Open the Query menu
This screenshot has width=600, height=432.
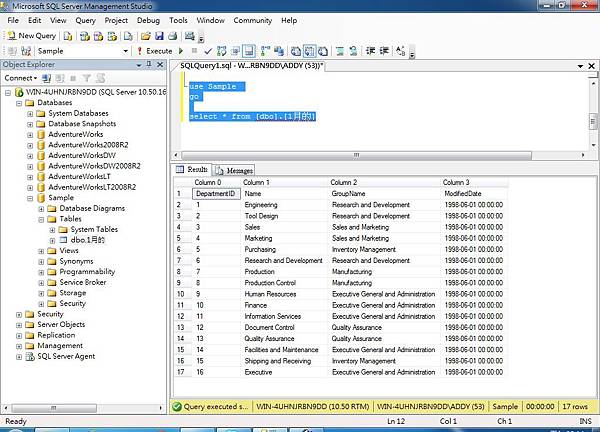pos(85,19)
